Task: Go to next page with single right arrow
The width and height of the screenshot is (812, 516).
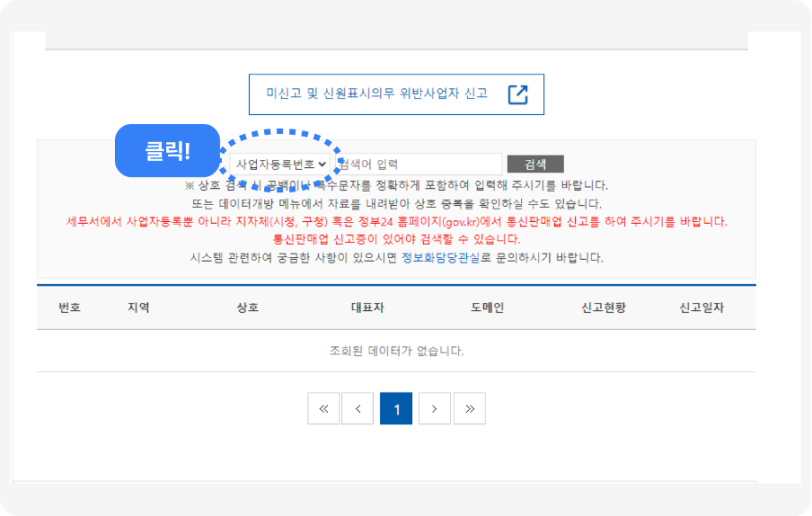Action: pos(435,408)
